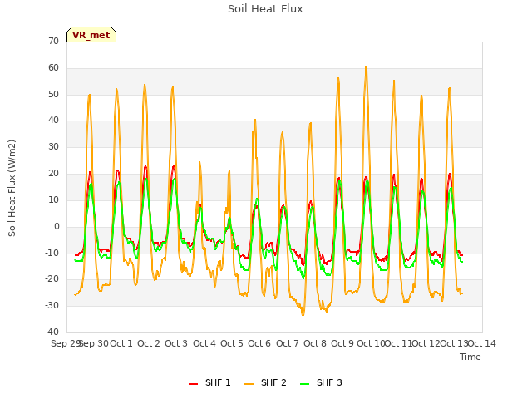The width and height of the screenshot is (532, 399).
Task: Click the 0 y-axis tick label
Action: tap(57, 226)
